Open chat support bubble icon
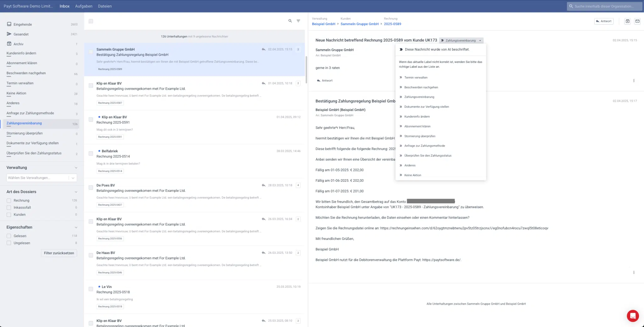Screen dimensions: 644x327 633,316
